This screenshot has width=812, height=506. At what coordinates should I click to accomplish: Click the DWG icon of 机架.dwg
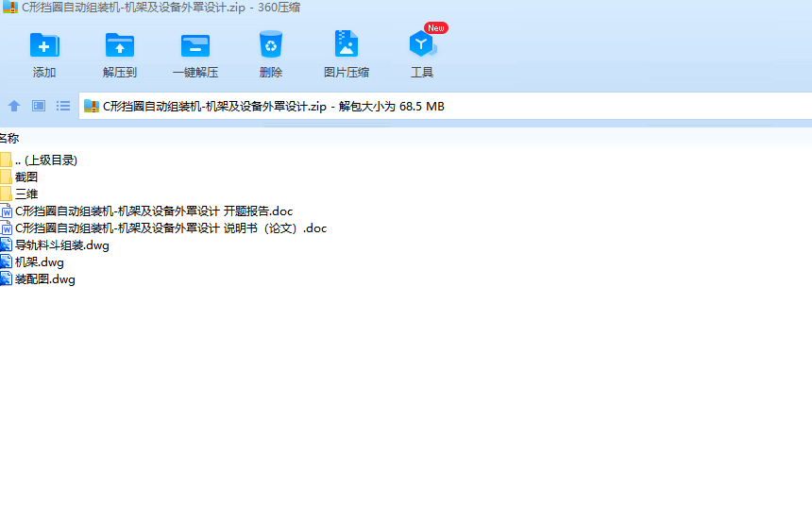click(x=6, y=262)
